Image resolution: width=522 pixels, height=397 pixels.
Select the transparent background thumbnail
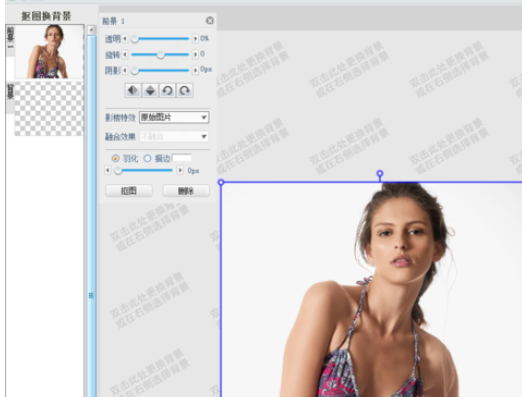click(x=49, y=109)
